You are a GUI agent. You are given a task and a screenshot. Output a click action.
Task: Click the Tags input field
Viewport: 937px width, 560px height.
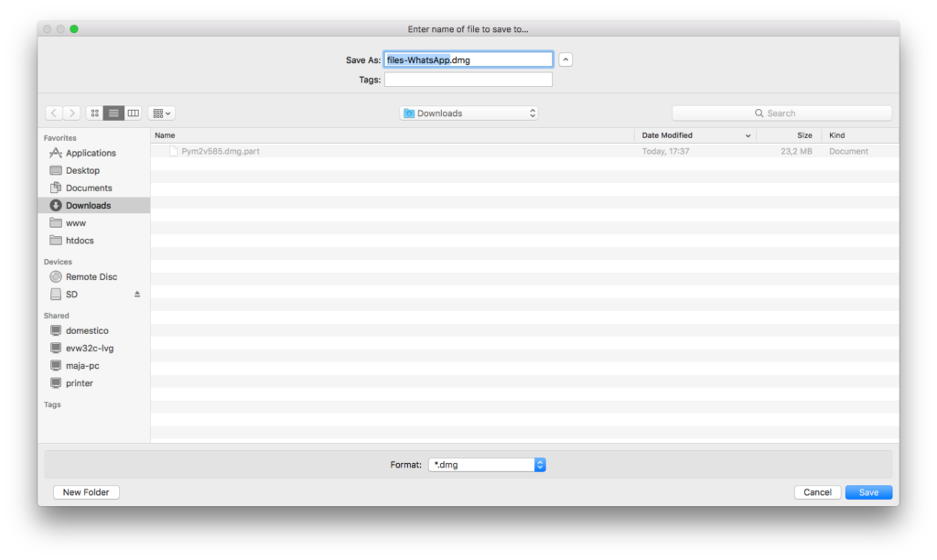click(x=468, y=80)
